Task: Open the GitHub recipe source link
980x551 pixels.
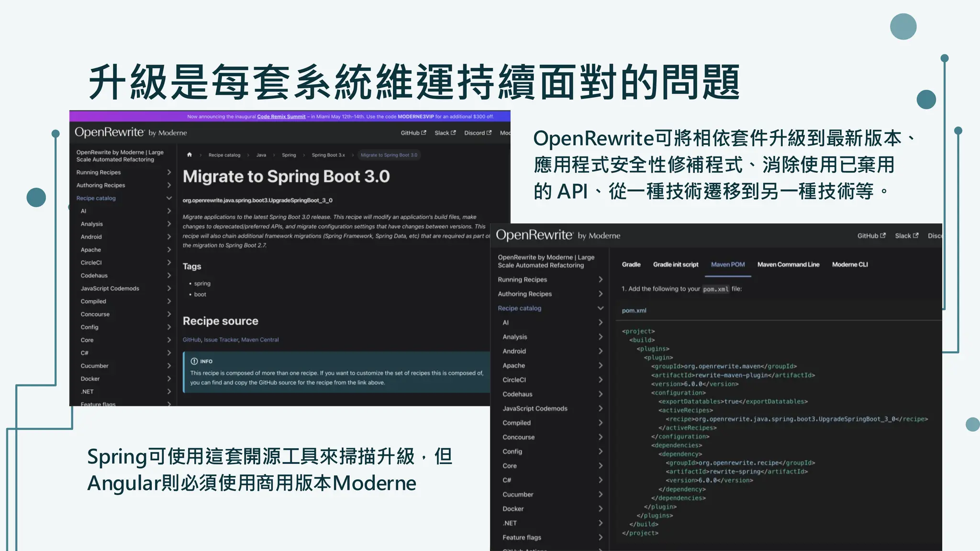Action: pos(192,340)
